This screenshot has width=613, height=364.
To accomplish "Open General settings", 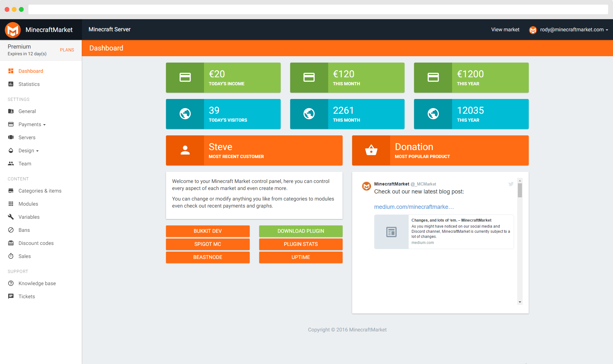I will pos(27,111).
